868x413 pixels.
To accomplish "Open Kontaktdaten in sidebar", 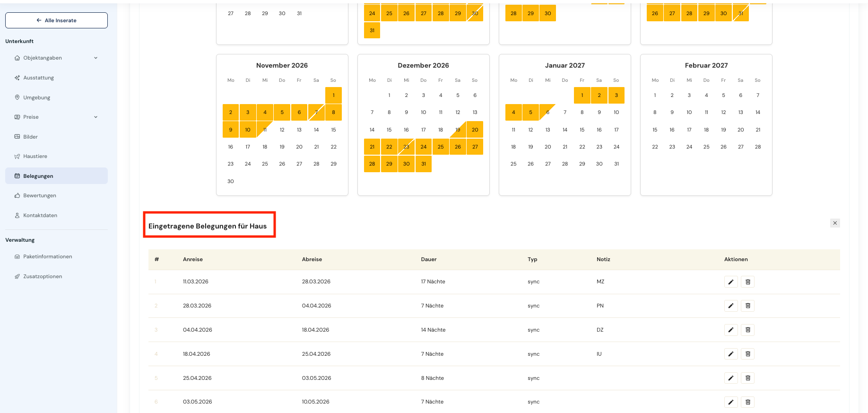I will [x=40, y=216].
